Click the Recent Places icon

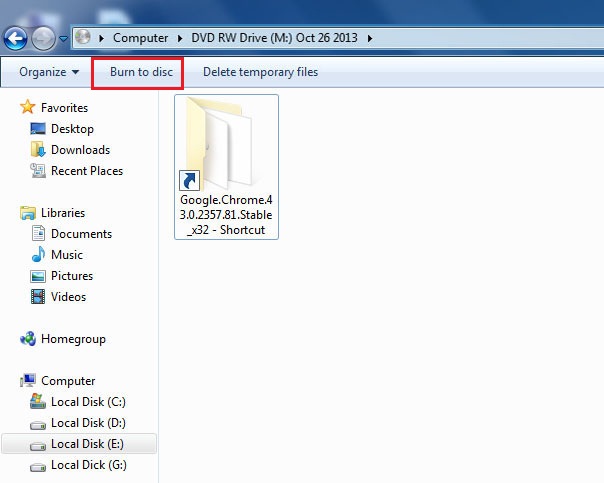[38, 171]
